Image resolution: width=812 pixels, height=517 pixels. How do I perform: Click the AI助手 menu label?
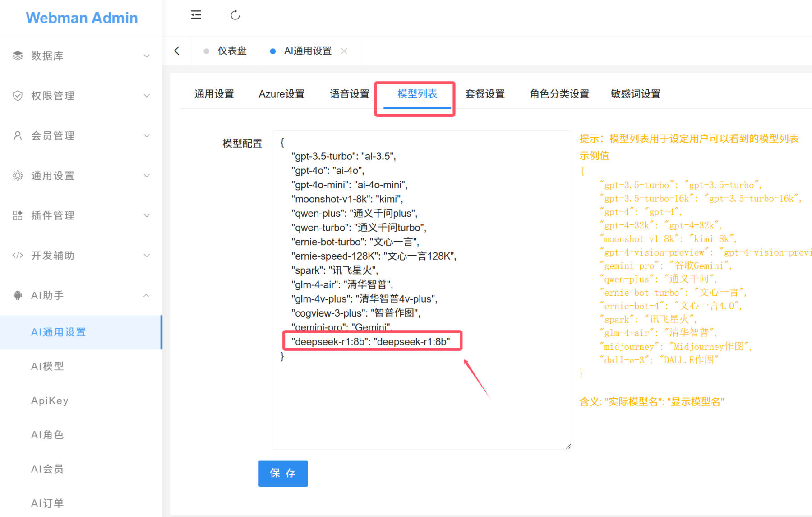[47, 295]
